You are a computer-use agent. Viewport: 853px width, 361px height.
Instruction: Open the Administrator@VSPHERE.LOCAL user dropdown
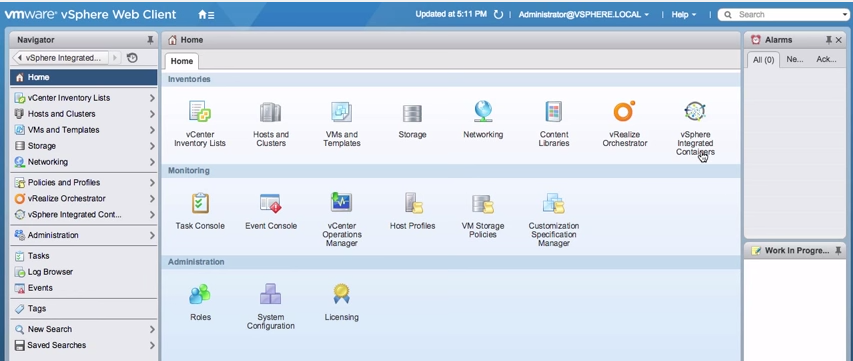584,15
